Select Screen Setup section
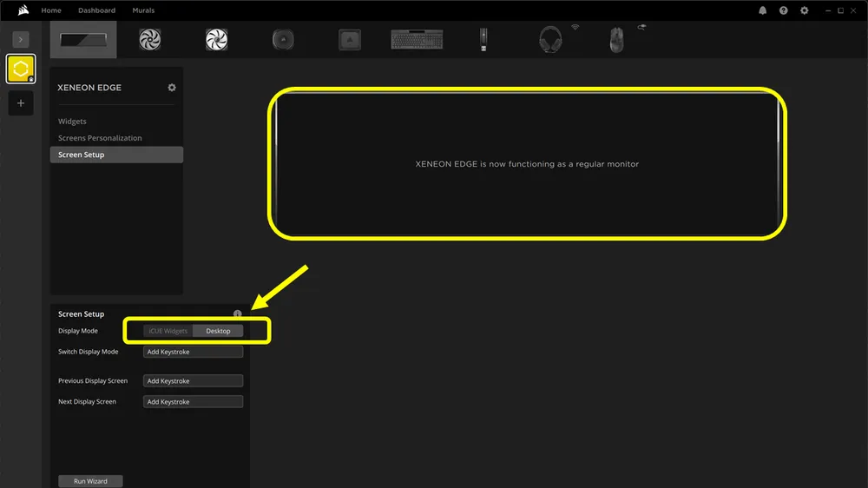This screenshot has height=488, width=868. (116, 155)
